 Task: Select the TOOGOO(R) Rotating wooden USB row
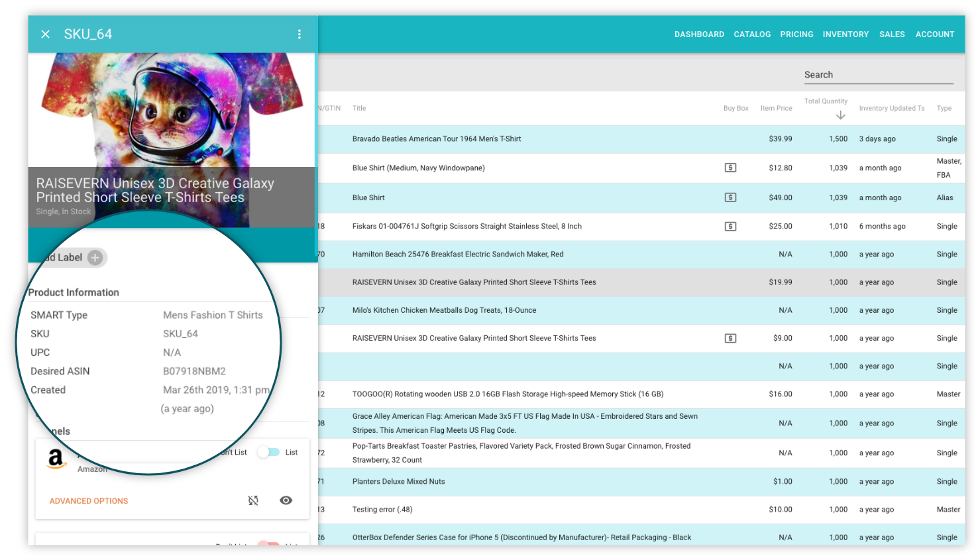click(641, 394)
